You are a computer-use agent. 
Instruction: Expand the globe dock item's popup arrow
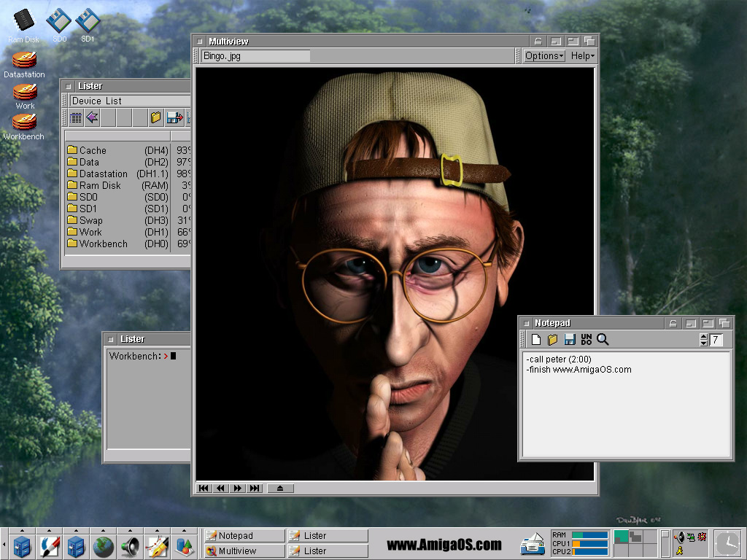click(103, 531)
